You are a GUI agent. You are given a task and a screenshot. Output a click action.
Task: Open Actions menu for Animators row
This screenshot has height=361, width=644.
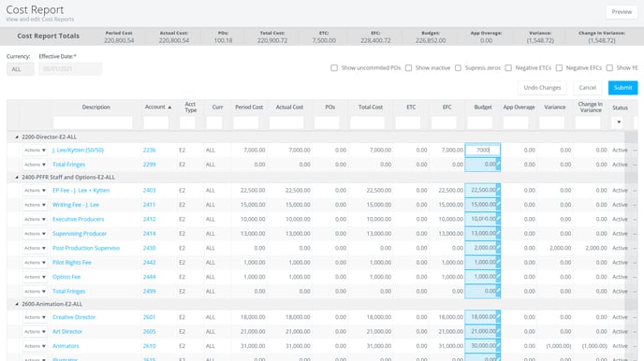[35, 346]
